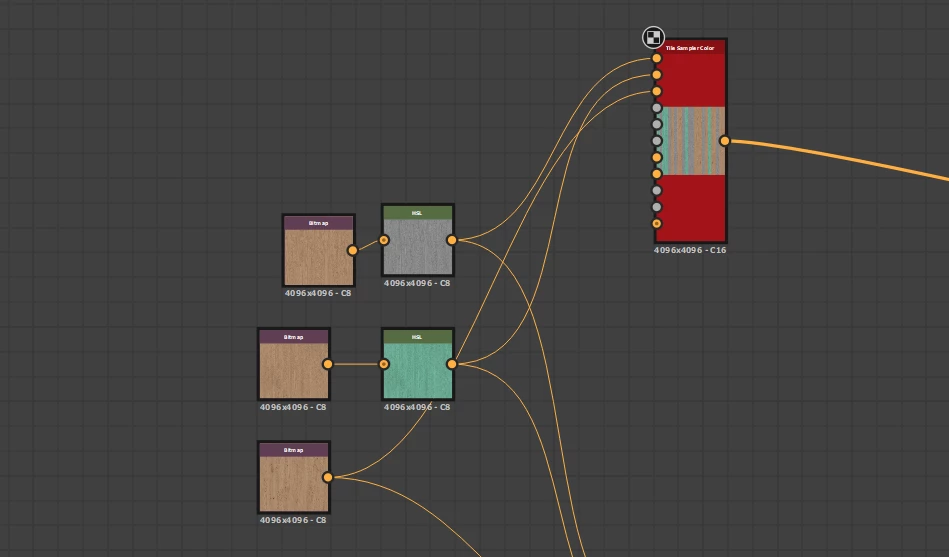Click the '4096x4096 - C16' label under Tile Sampler
Image resolution: width=949 pixels, height=557 pixels.
pyautogui.click(x=690, y=250)
